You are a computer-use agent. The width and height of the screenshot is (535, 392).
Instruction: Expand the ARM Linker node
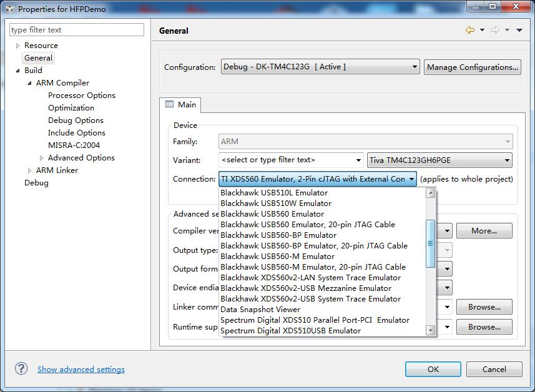(30, 170)
